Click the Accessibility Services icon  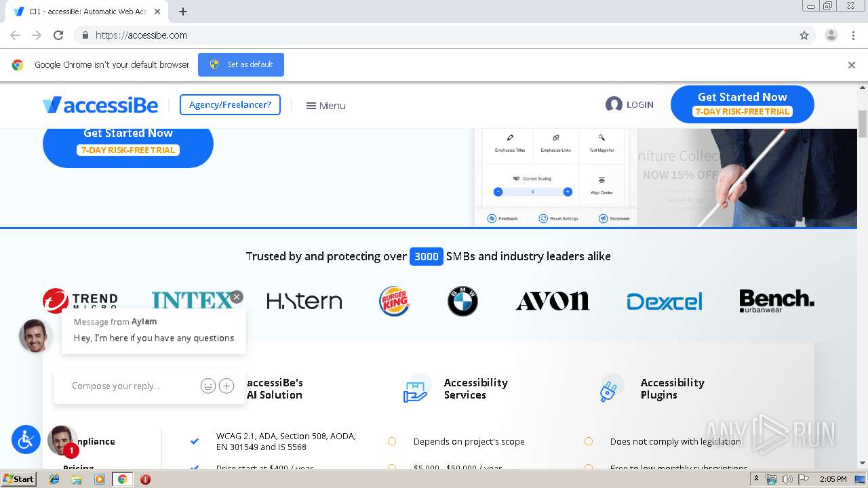(416, 389)
